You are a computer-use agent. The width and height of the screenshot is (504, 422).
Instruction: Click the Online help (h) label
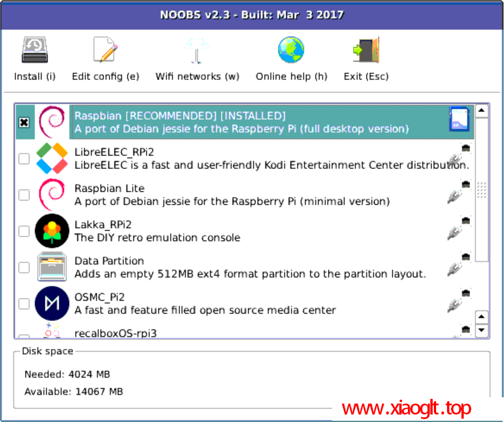(291, 77)
